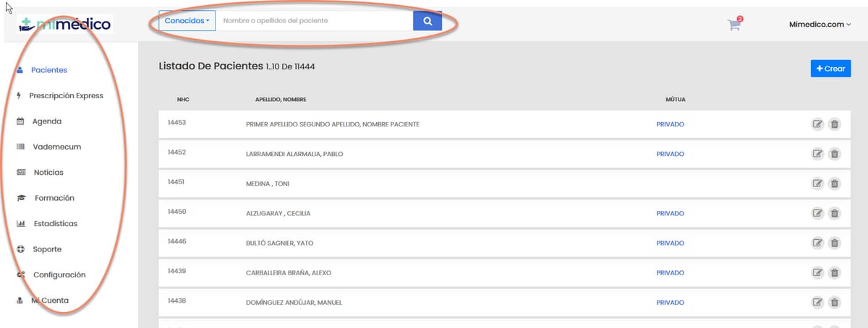Open the Mimedico.com account dropdown
Screen dimensions: 868x328
820,25
